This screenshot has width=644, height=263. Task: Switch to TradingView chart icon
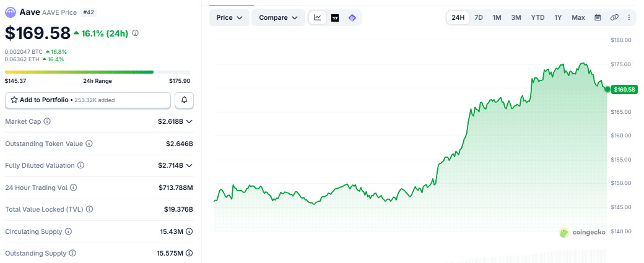coord(335,18)
